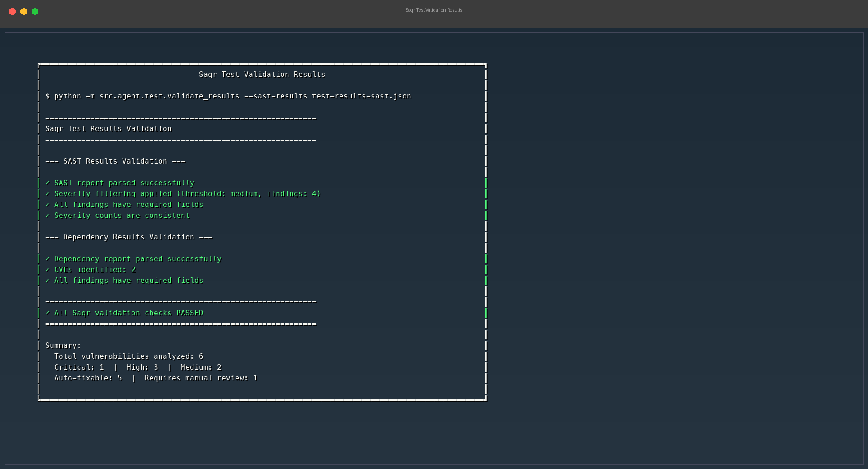Click the 'High: 3' value
868x469 pixels.
[142, 367]
